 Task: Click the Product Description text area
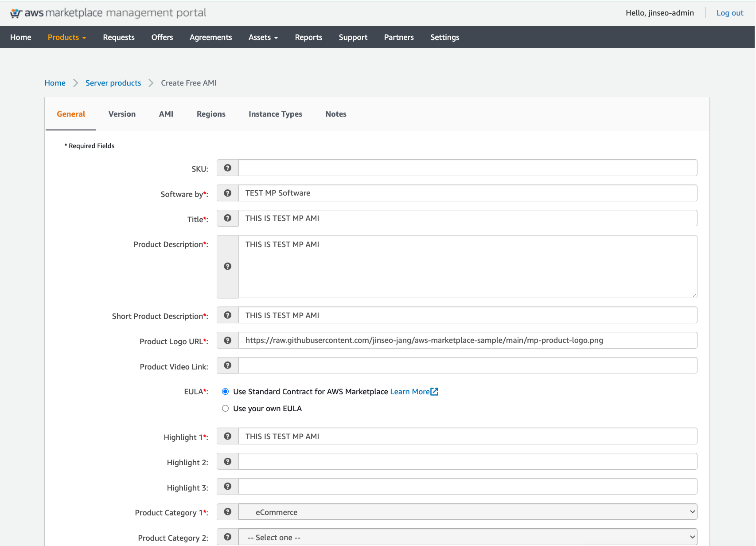(468, 267)
